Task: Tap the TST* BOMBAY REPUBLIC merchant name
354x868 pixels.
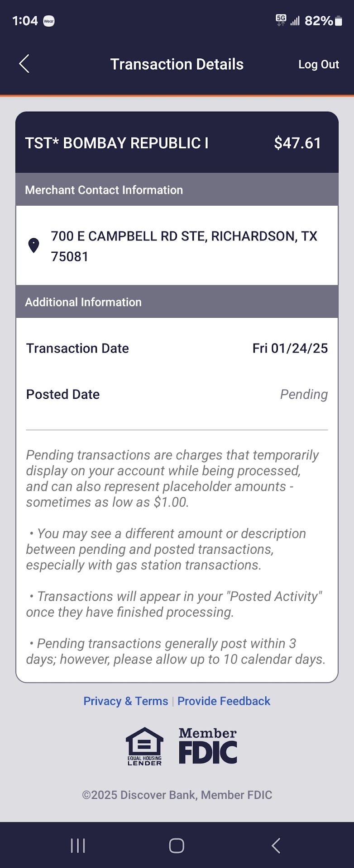Action: pyautogui.click(x=117, y=143)
